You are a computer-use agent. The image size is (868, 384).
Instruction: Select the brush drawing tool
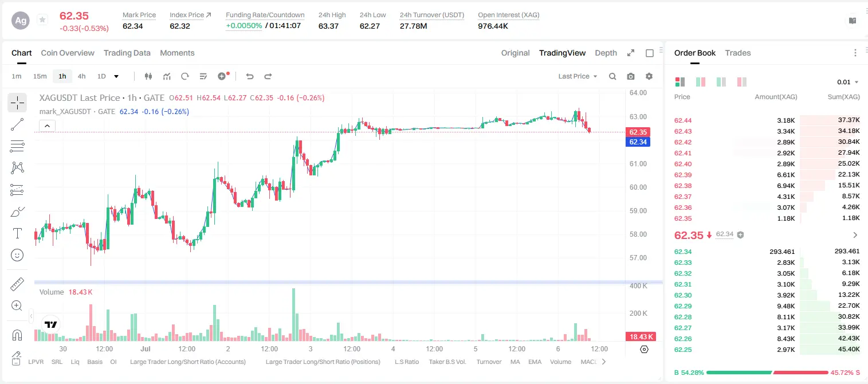17,211
